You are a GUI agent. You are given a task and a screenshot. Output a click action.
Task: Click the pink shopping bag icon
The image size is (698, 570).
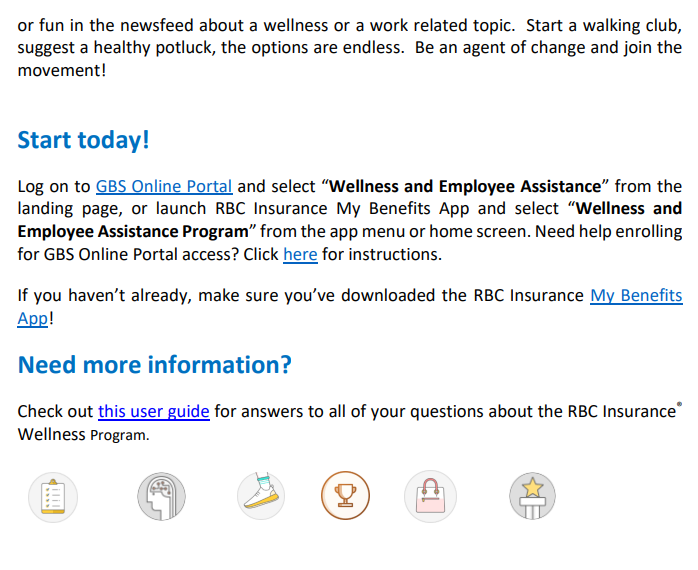point(430,497)
